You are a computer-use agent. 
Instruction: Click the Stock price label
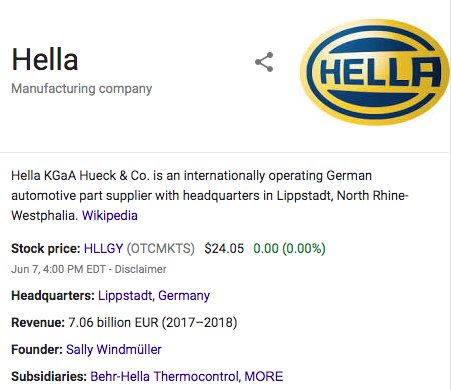[46, 249]
